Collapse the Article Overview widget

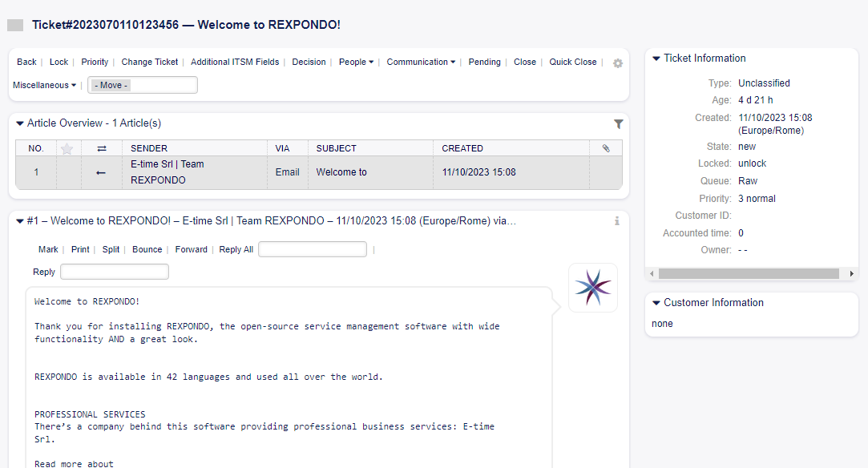tap(20, 123)
